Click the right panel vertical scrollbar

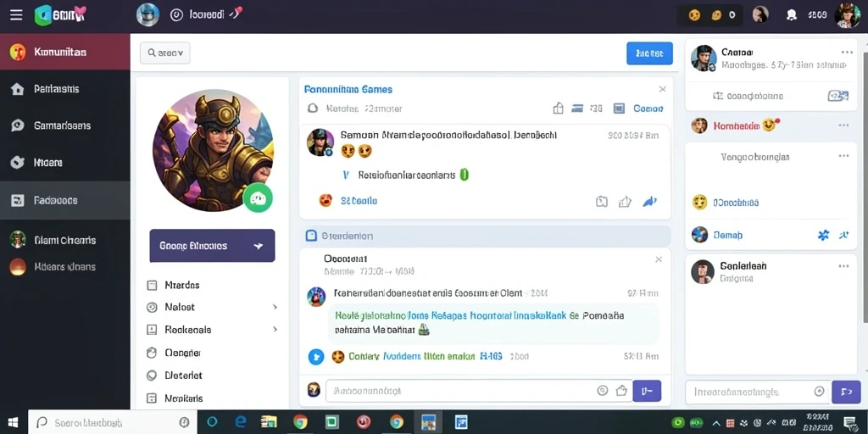[865, 188]
